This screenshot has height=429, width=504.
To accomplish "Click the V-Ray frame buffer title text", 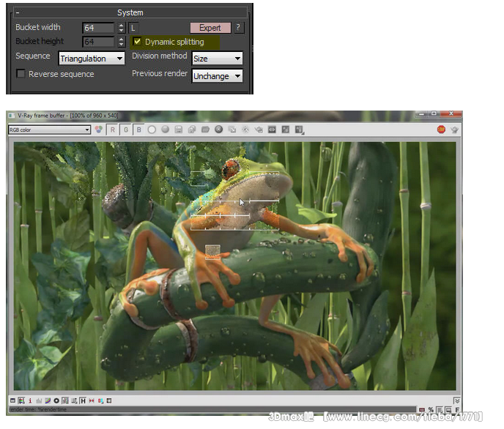I will coord(68,115).
